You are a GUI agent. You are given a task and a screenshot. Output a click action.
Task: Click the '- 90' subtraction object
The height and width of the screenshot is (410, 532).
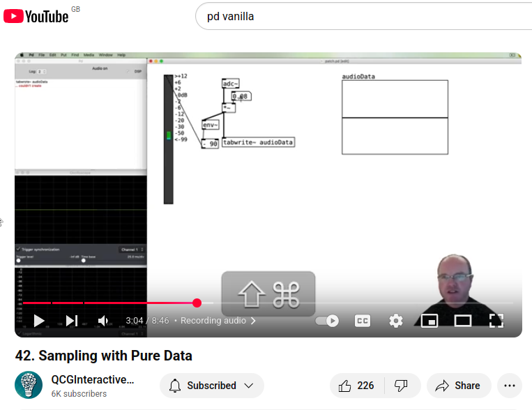tap(210, 144)
